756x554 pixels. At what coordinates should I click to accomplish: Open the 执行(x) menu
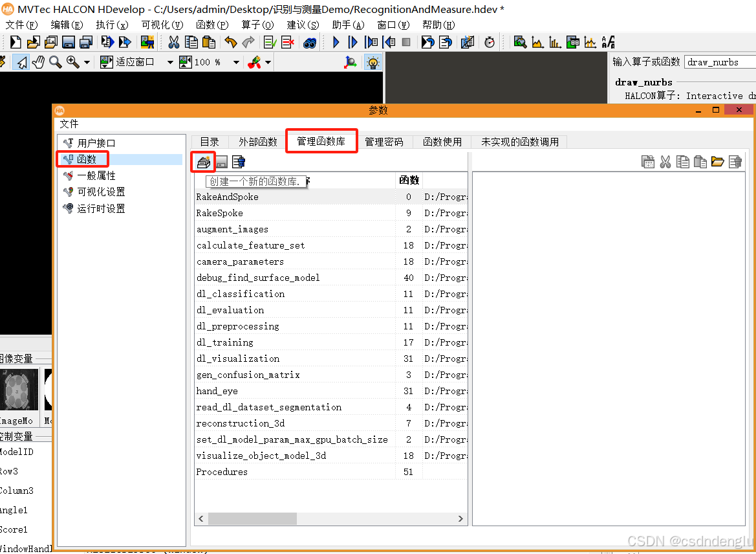pos(112,25)
